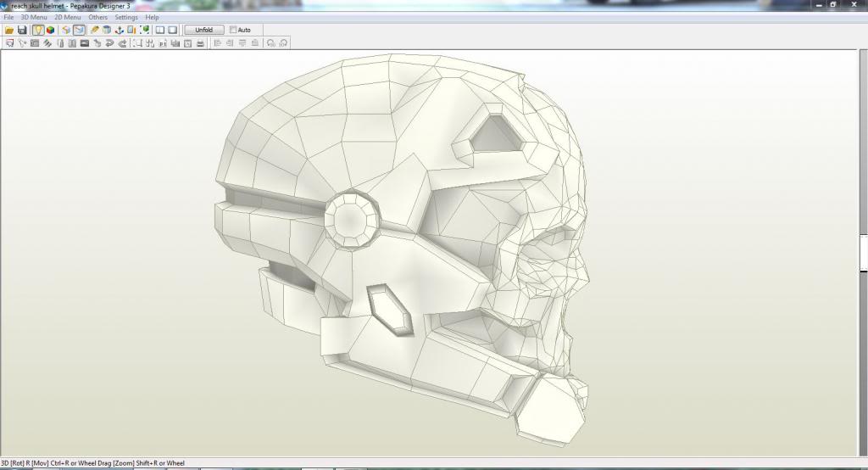Open the Settings menu
Image resolution: width=868 pixels, height=470 pixels.
pos(126,17)
